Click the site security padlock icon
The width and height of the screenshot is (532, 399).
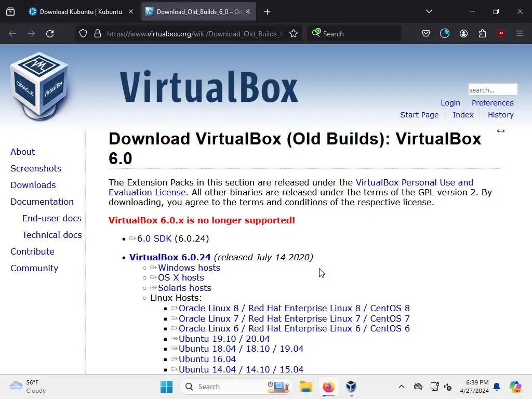[x=98, y=34]
